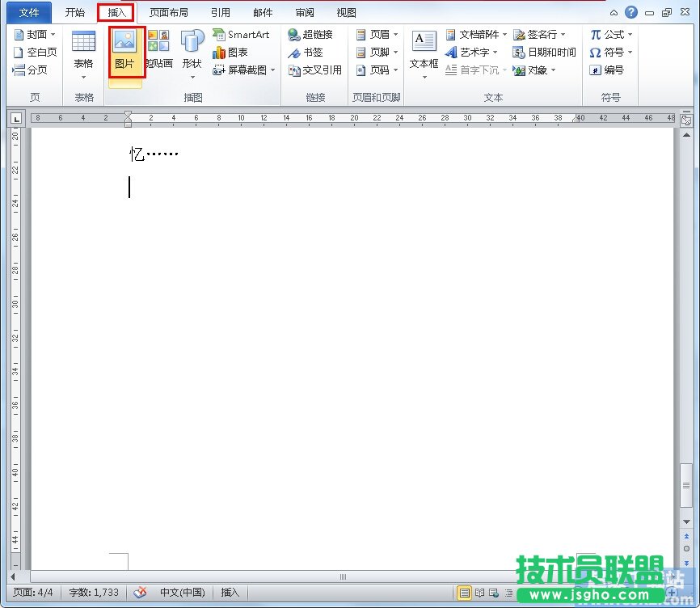Image resolution: width=700 pixels, height=608 pixels.
Task: Insert a Picture into the document
Action: pos(125,53)
